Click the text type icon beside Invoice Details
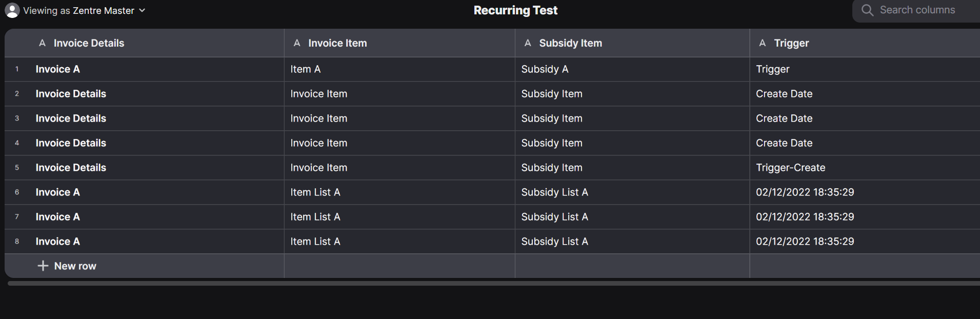This screenshot has width=980, height=319. coord(42,43)
